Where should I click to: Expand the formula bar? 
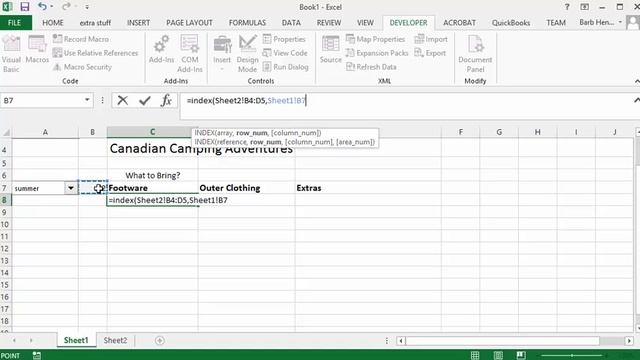[x=636, y=100]
